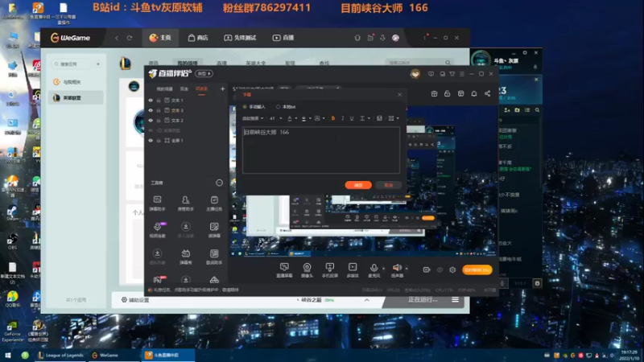Confirm subtitle with orange 确定 button
Screen dimensions: 644x362
pos(358,185)
